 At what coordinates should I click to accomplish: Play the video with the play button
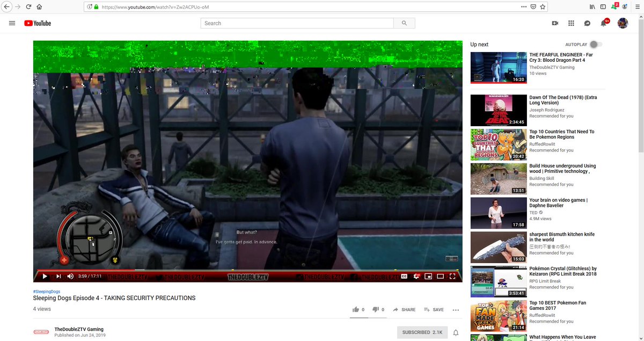[45, 277]
